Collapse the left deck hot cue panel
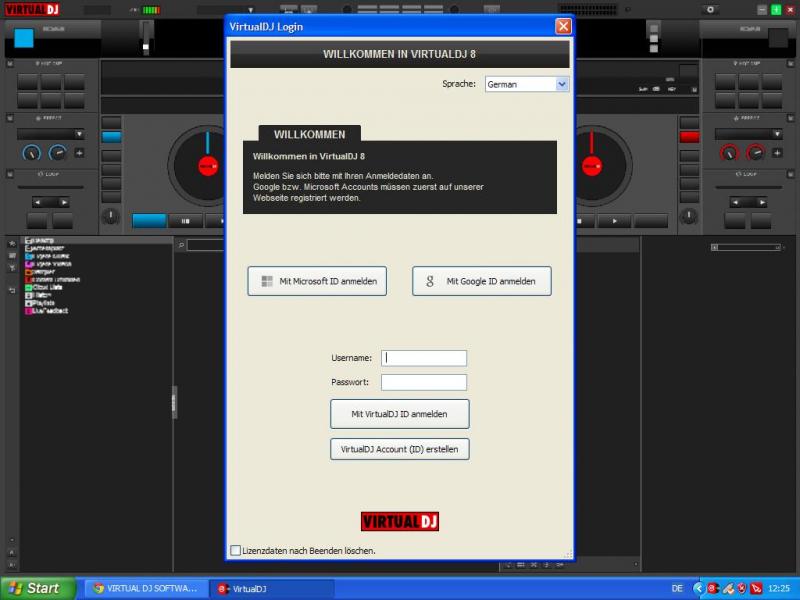 tap(10, 63)
